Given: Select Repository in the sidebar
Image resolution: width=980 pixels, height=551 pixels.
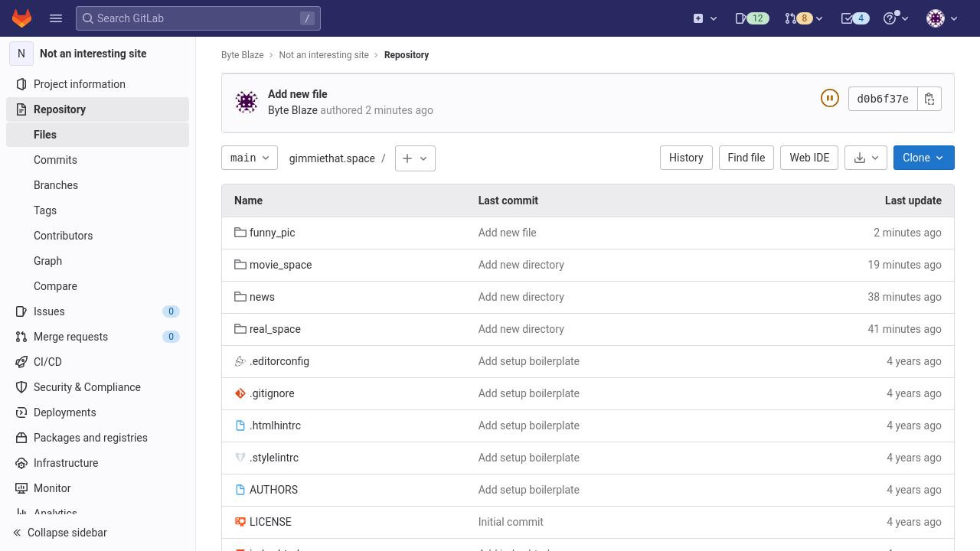Looking at the screenshot, I should pyautogui.click(x=97, y=109).
